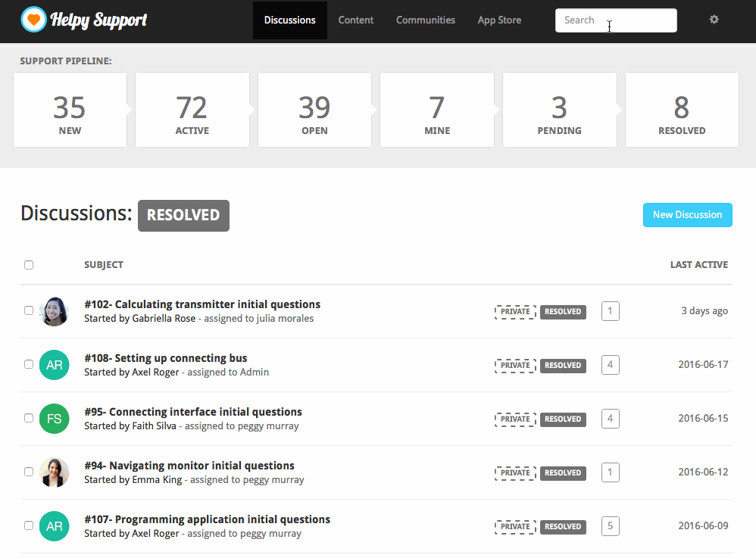Click reply count badge on ticket #108
This screenshot has height=558, width=756.
(x=611, y=365)
